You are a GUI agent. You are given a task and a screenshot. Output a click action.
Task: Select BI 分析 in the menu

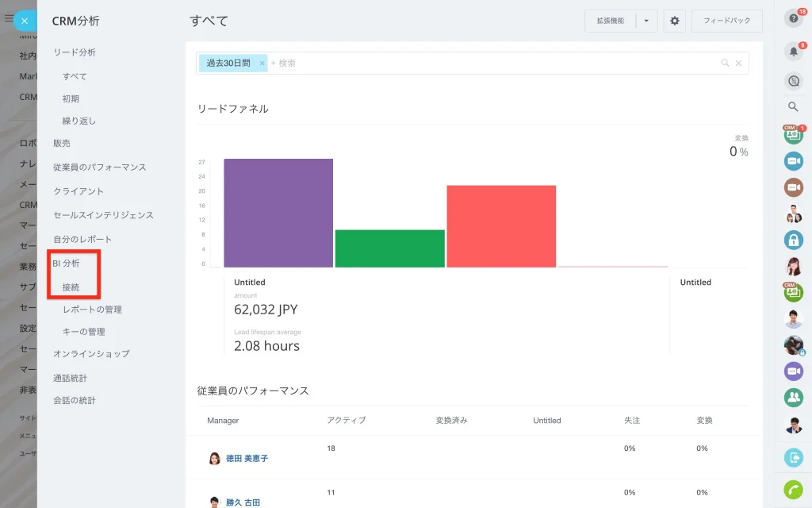pos(66,264)
